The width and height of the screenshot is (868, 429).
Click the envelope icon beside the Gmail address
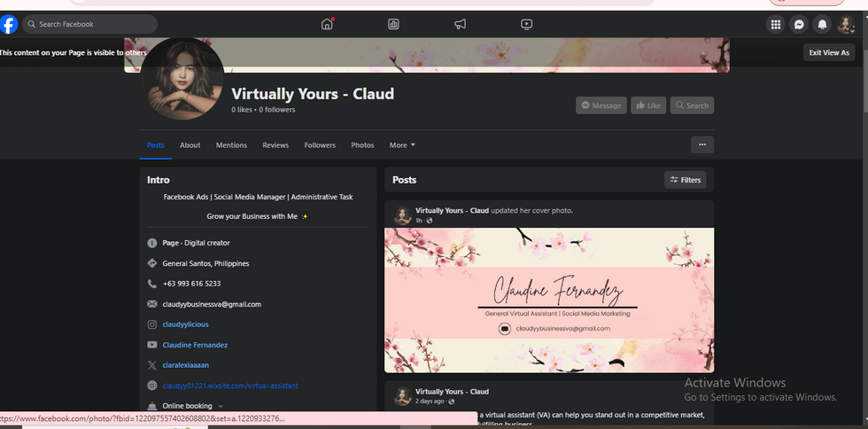(x=152, y=304)
